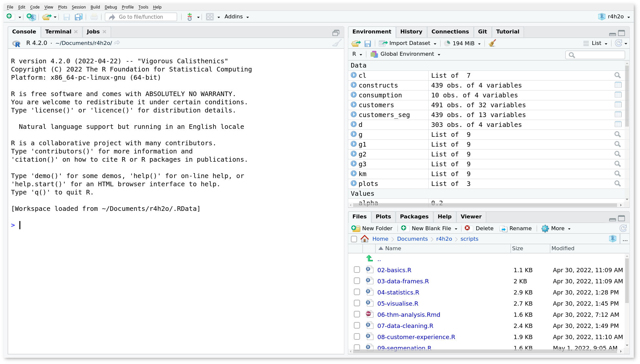Click the Workspace Panes grid icon
The height and width of the screenshot is (364, 640).
click(x=210, y=17)
